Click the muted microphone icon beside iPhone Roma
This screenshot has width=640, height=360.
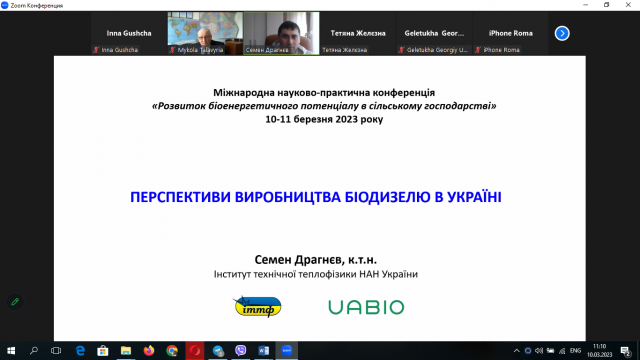click(478, 50)
